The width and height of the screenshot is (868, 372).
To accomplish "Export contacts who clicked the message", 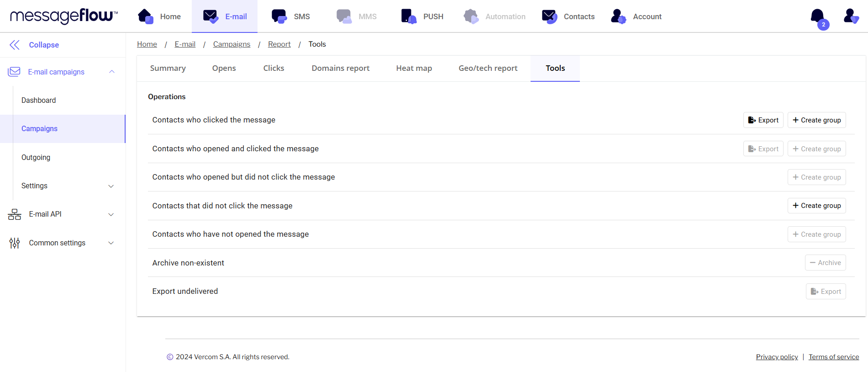I will click(763, 120).
